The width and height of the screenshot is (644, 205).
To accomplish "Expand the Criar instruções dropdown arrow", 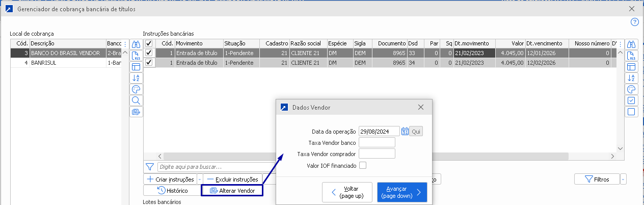I will 199,180.
